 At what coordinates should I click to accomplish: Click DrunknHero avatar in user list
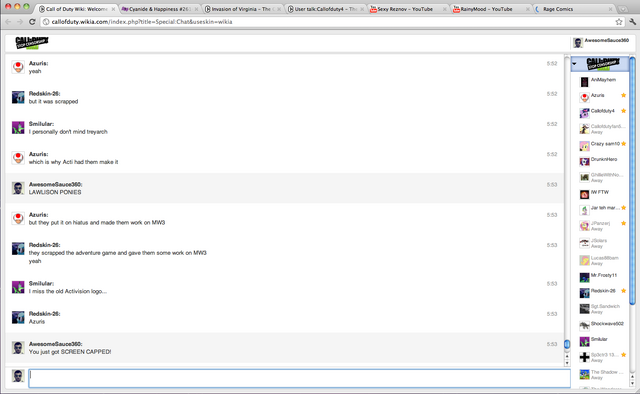(x=584, y=161)
